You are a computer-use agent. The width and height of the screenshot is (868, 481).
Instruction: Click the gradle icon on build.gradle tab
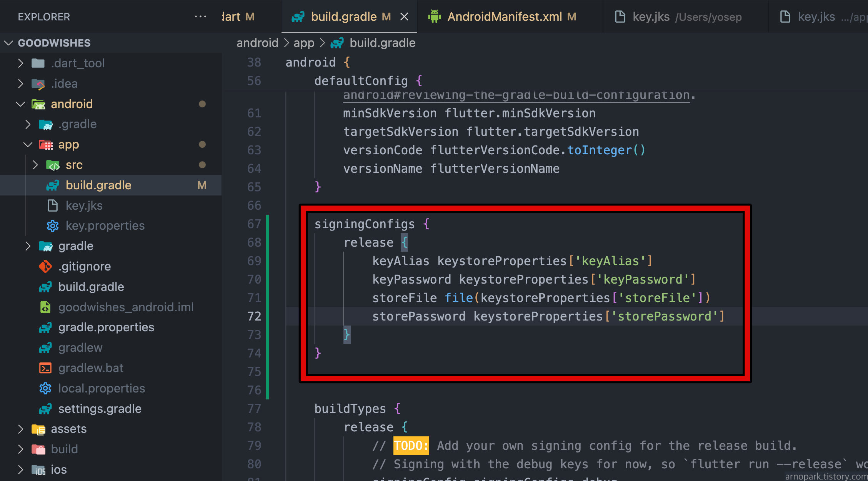(298, 17)
